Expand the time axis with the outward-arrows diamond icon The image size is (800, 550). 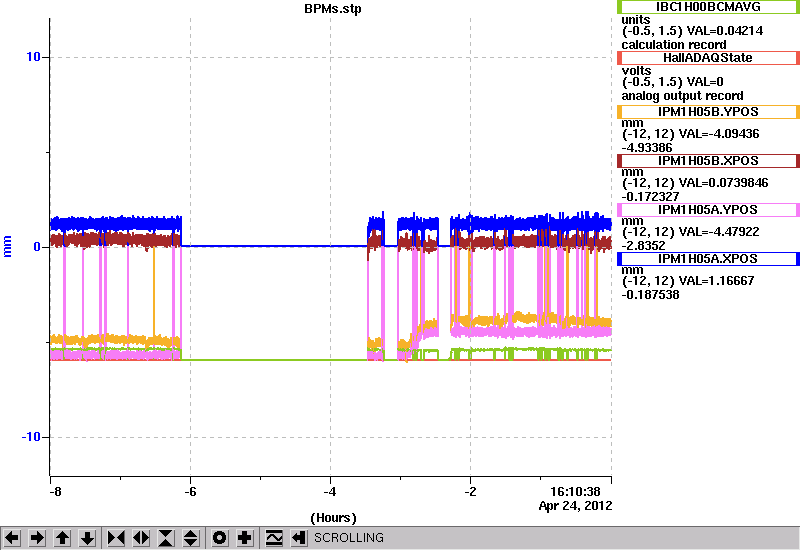141,538
